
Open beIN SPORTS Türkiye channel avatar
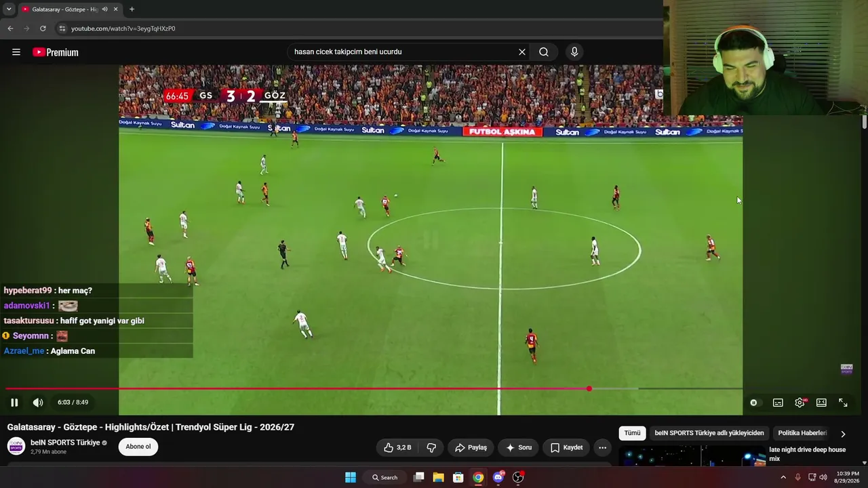pos(16,446)
